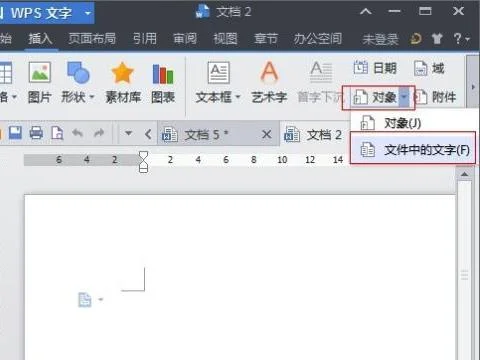Redo the last action
This screenshot has height=360, width=480.
click(x=99, y=133)
